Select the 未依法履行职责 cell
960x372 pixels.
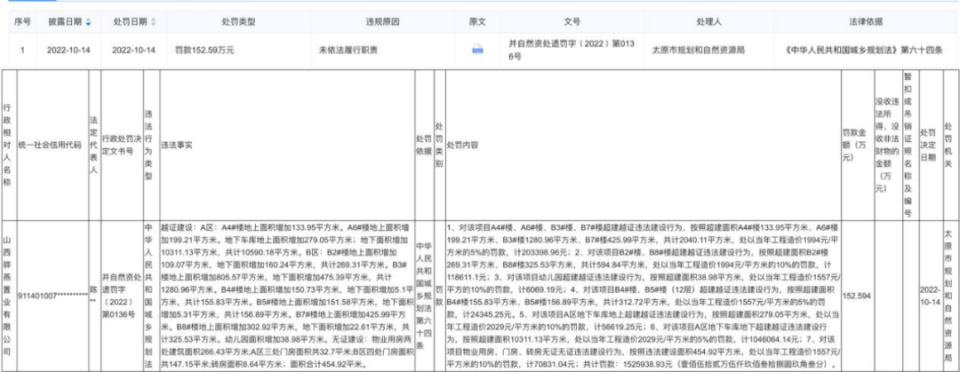point(348,50)
